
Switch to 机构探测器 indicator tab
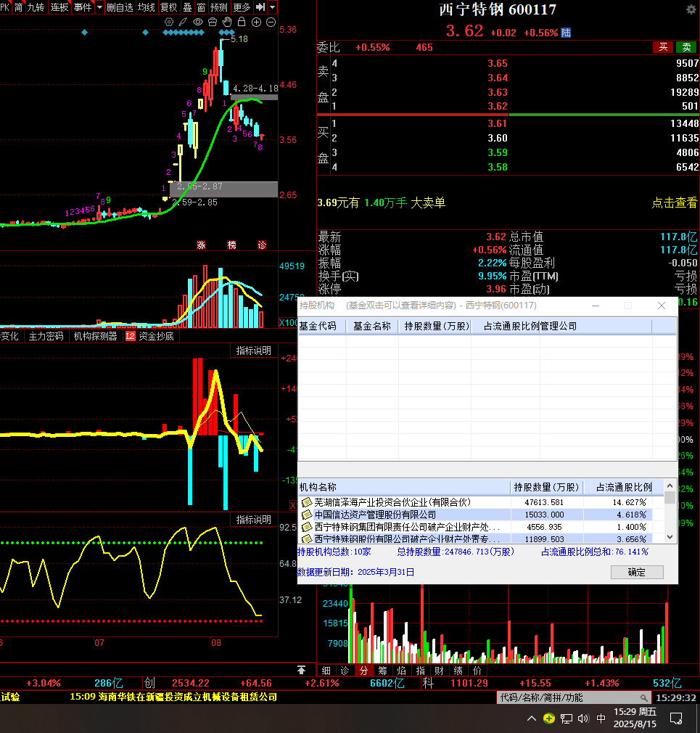tap(95, 336)
